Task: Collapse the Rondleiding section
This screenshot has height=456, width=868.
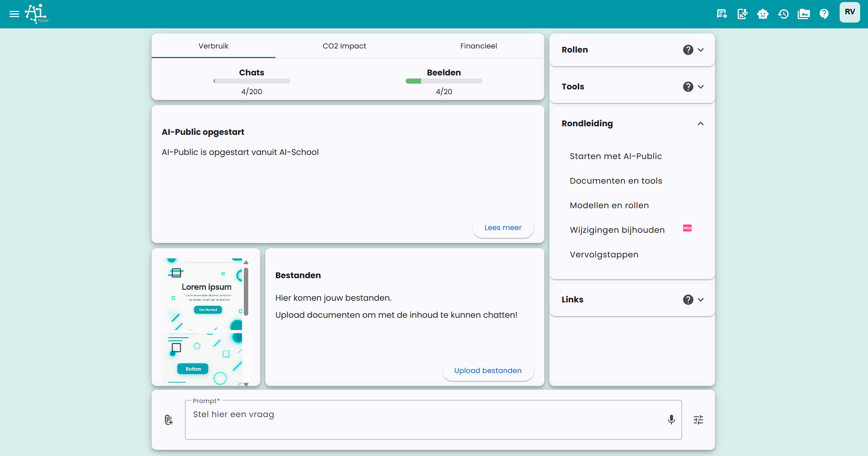Action: [701, 124]
